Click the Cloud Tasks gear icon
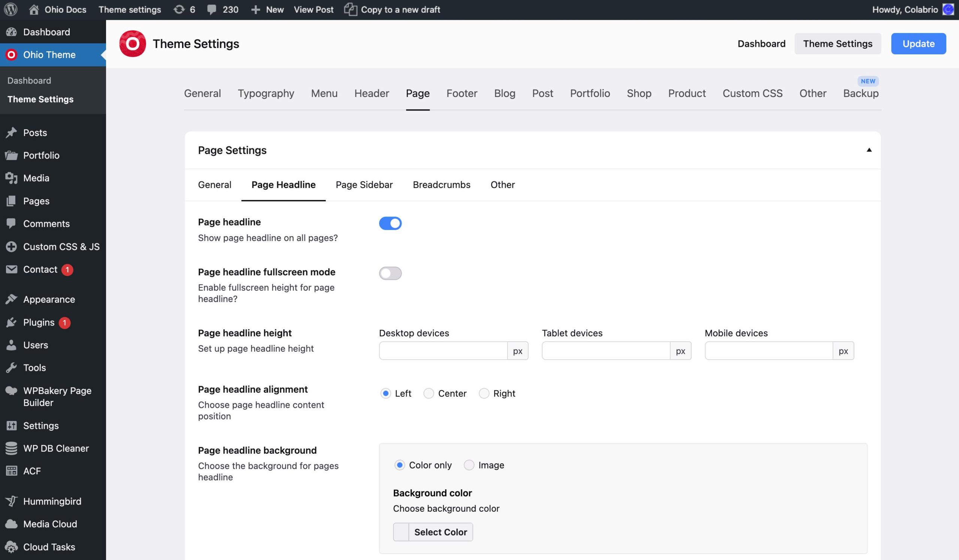959x560 pixels. click(x=11, y=547)
